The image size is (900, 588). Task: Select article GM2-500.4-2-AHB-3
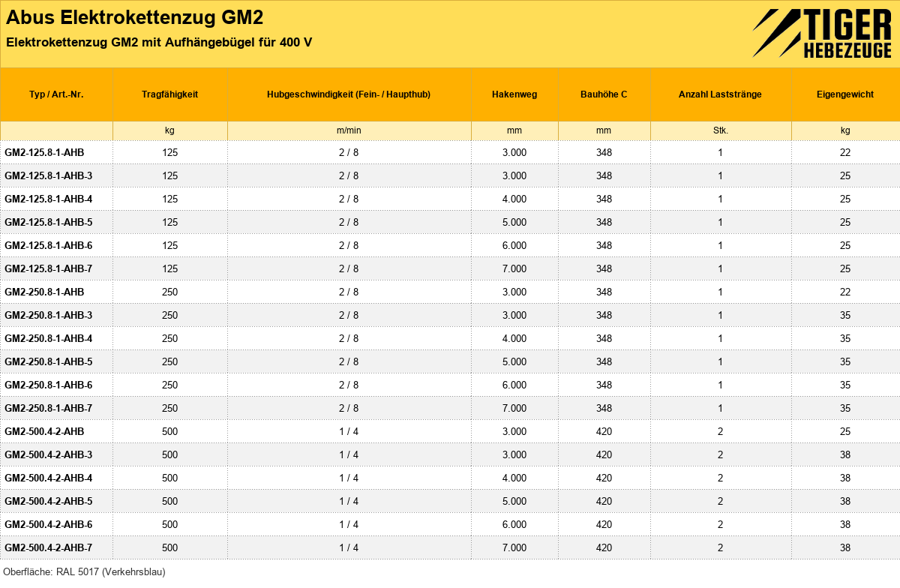pos(49,454)
